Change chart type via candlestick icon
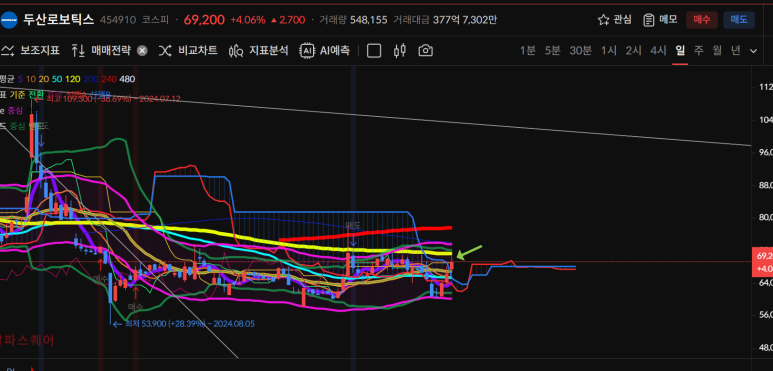This screenshot has height=371, width=773. pyautogui.click(x=400, y=50)
